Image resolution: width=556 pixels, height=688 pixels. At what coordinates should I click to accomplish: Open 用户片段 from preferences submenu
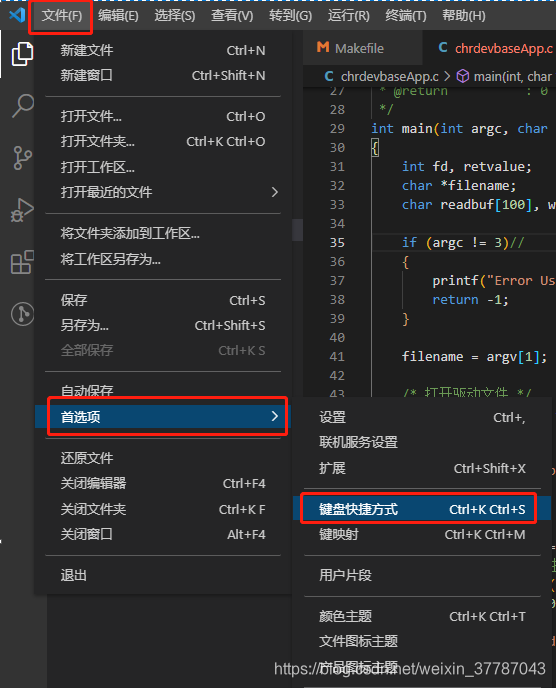422,575
